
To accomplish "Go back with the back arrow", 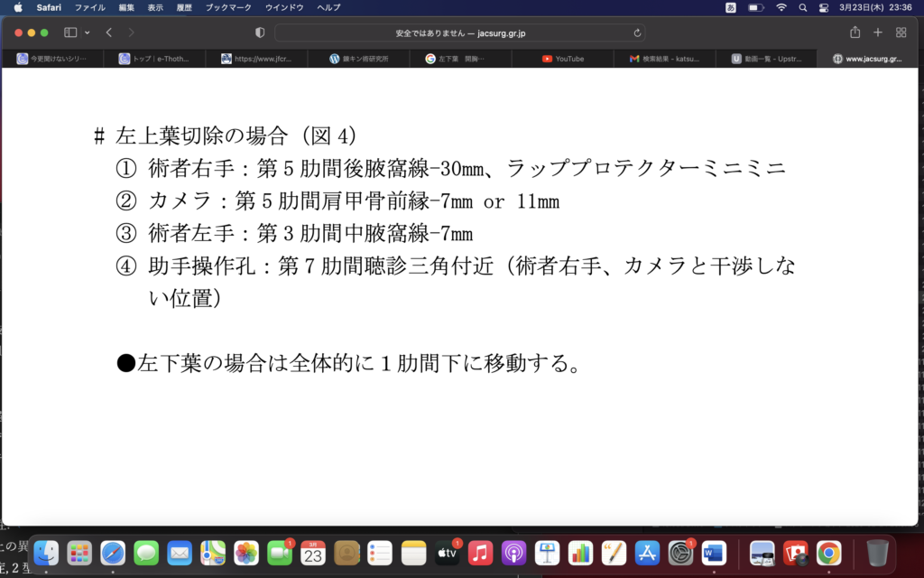I will (x=109, y=33).
